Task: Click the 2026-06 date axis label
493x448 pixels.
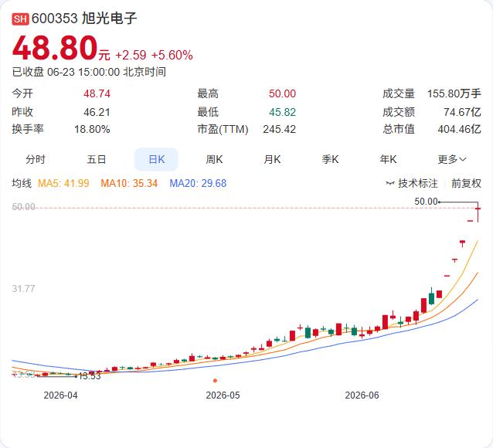Action: (x=362, y=395)
